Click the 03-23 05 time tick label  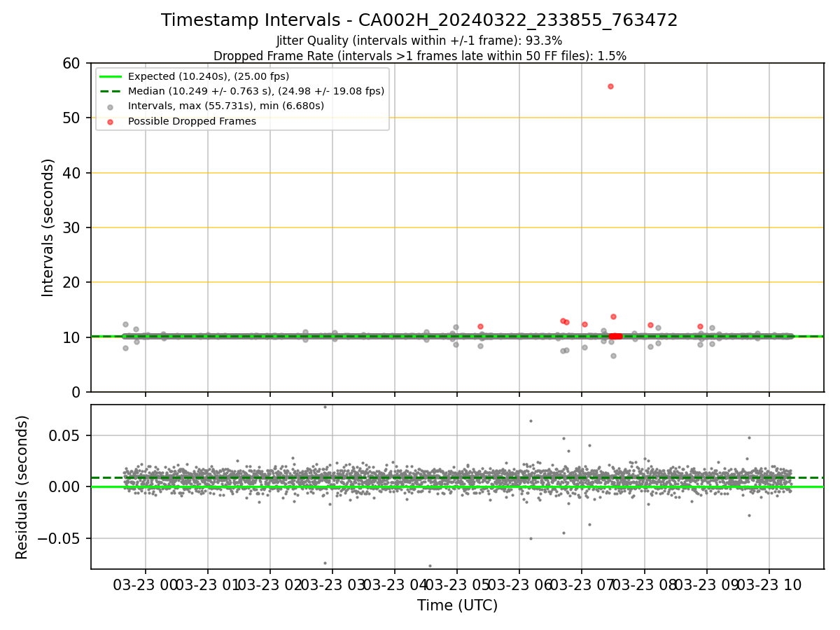[457, 585]
